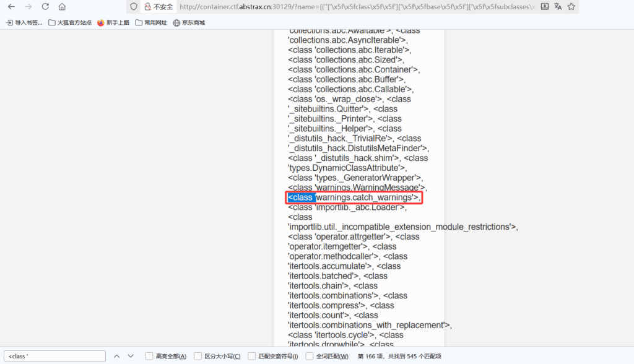Click the translate page icon
Screen dimensions: 634x364
tap(558, 7)
